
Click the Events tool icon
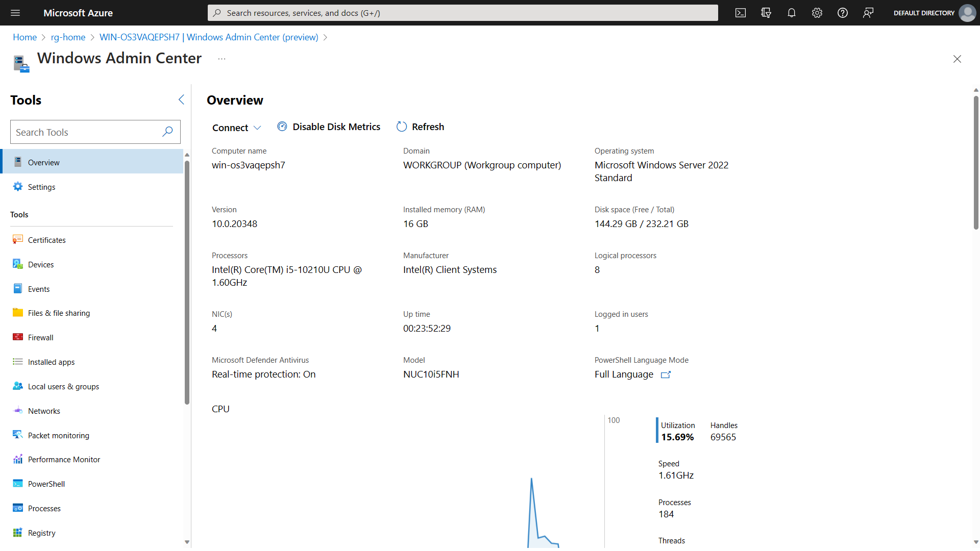[x=18, y=289]
